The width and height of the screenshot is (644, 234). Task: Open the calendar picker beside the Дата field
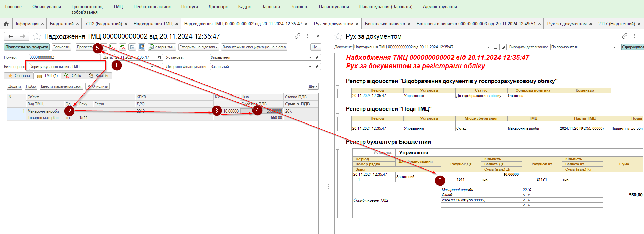159,57
